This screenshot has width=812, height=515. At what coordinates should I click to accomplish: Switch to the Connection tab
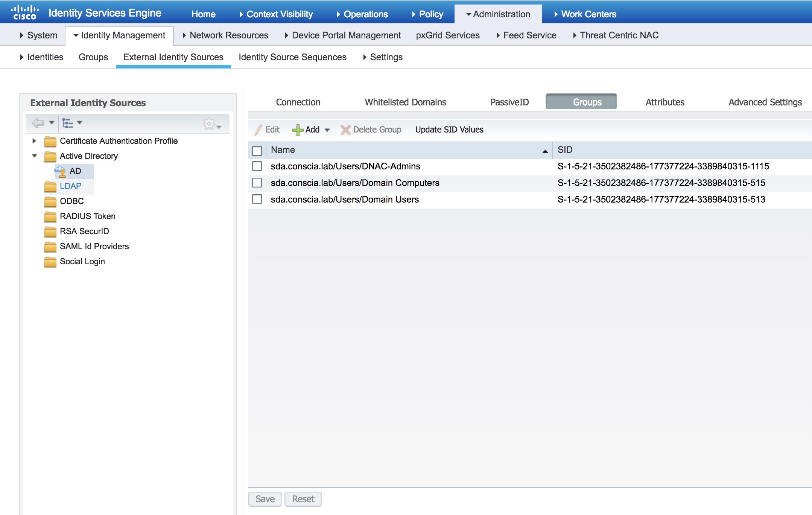tap(298, 102)
